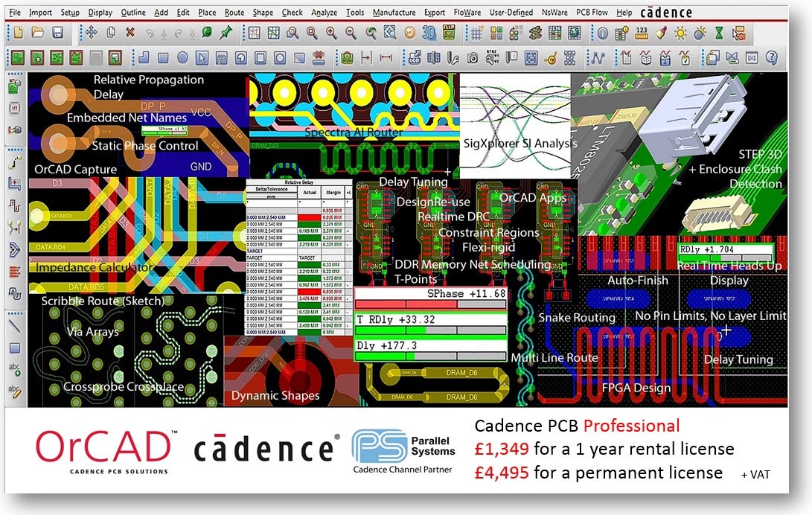This screenshot has width=812, height=515.
Task: Select the Add Connect route tool in sidebar
Action: tap(14, 163)
